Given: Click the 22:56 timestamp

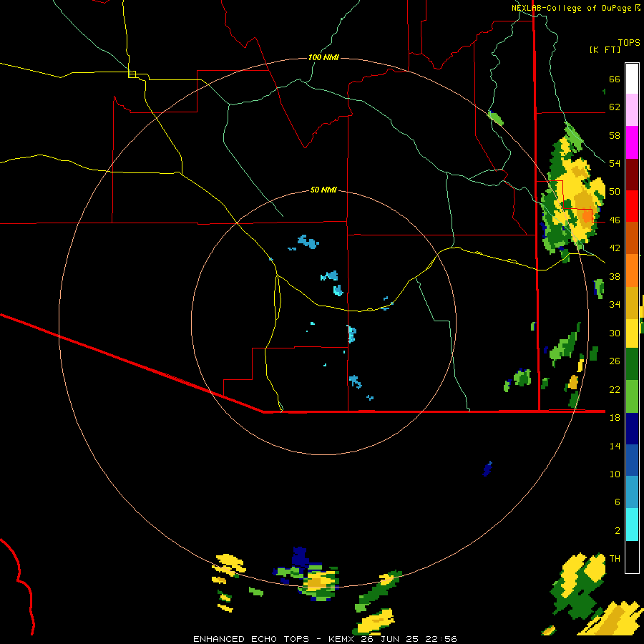Looking at the screenshot, I should click(441, 639).
